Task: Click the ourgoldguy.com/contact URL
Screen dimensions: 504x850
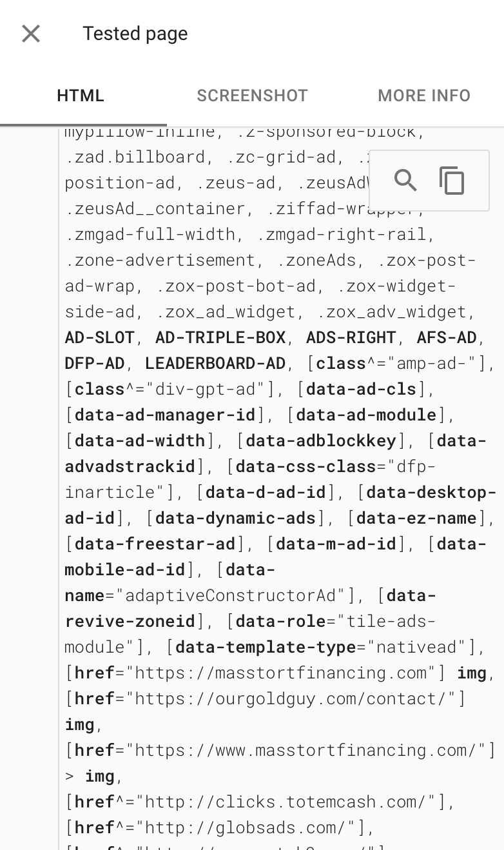Action: click(271, 698)
